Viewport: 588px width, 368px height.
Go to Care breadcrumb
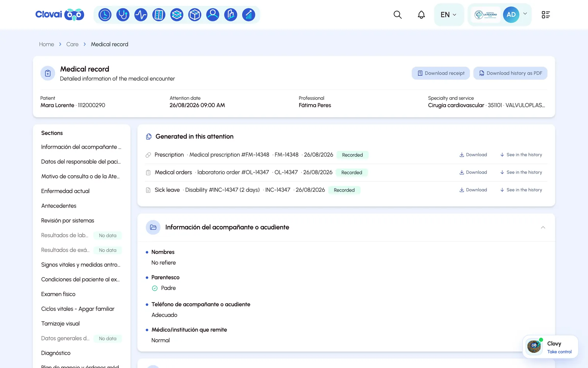(72, 44)
